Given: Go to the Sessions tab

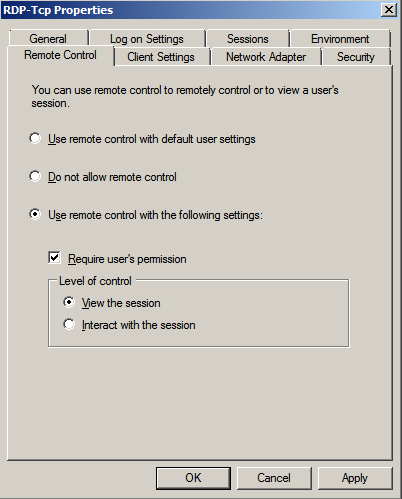Looking at the screenshot, I should pos(248,39).
